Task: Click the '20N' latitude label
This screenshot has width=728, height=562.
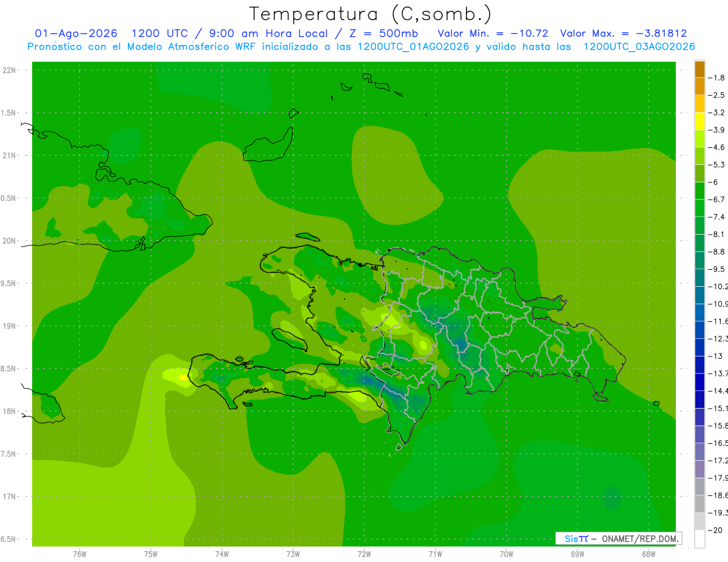Action: [x=10, y=241]
